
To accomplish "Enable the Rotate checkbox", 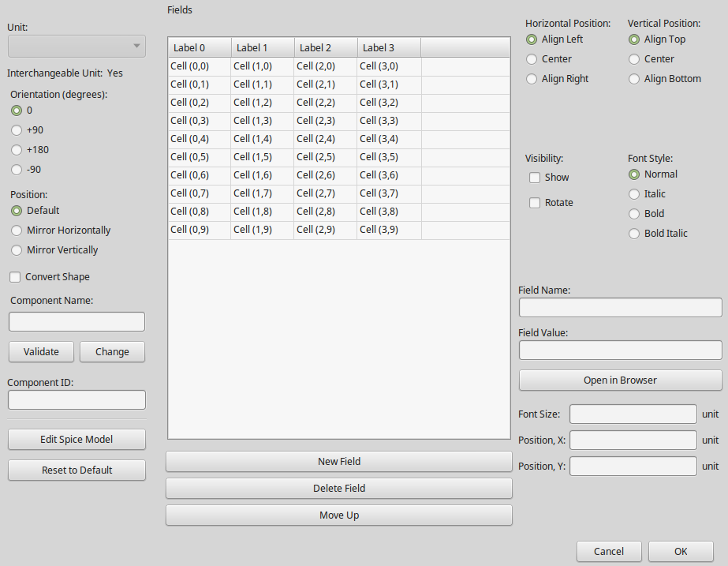I will click(x=535, y=203).
